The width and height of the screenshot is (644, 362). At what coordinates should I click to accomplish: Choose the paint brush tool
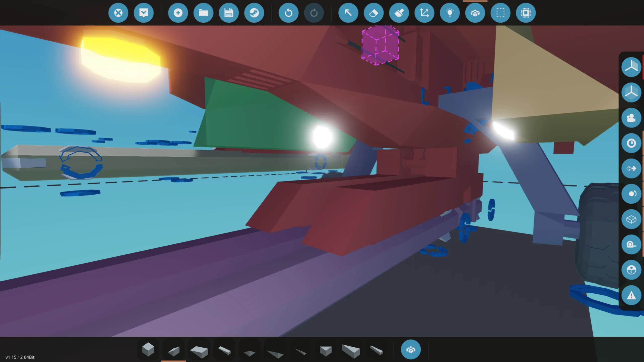tap(399, 13)
